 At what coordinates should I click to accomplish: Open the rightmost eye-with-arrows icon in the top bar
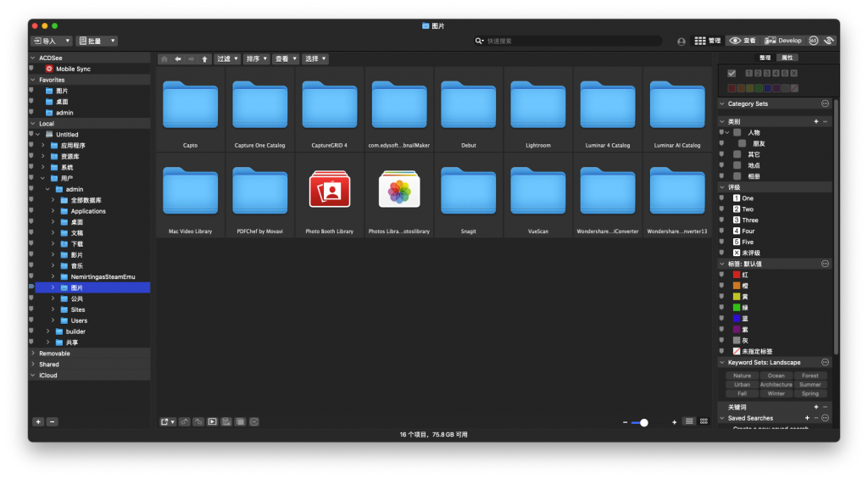829,41
